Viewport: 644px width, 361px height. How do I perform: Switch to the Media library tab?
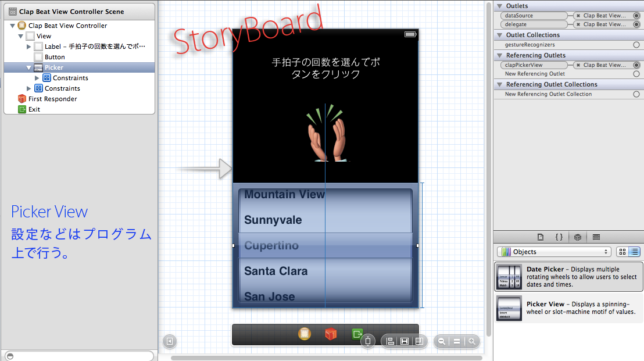point(596,237)
